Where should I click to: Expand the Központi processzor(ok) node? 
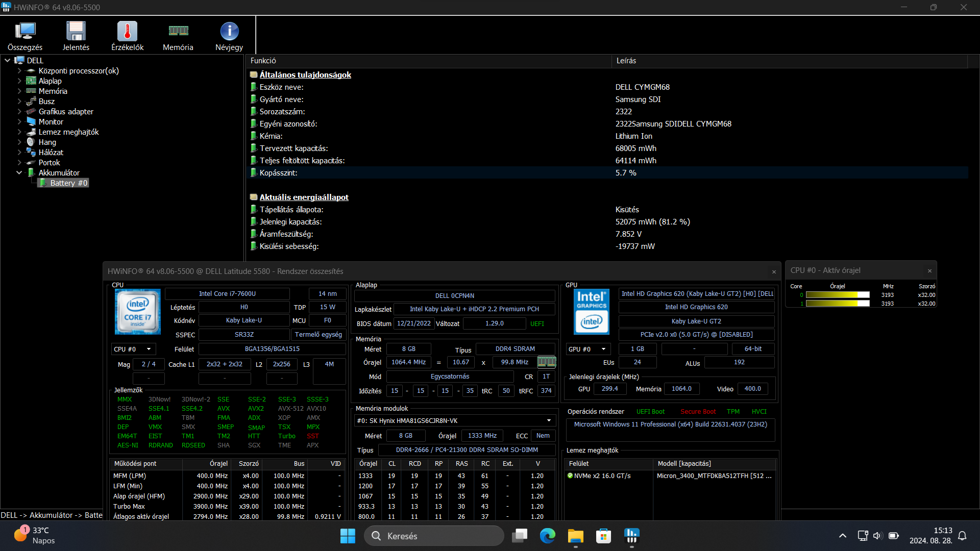click(19, 70)
